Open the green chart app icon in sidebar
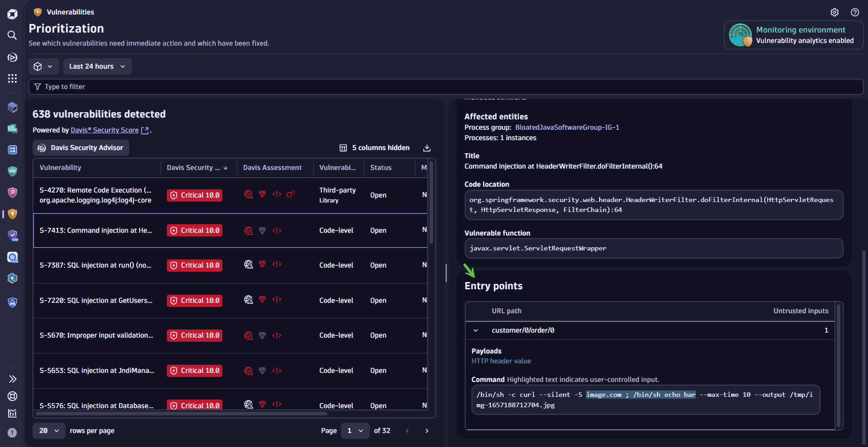868x447 pixels. coord(12,129)
